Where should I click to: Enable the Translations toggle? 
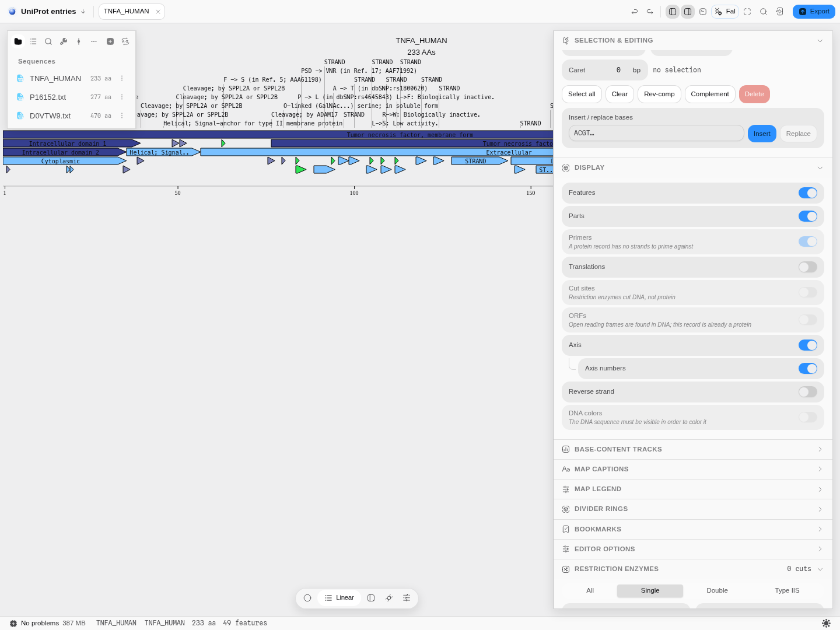808,267
